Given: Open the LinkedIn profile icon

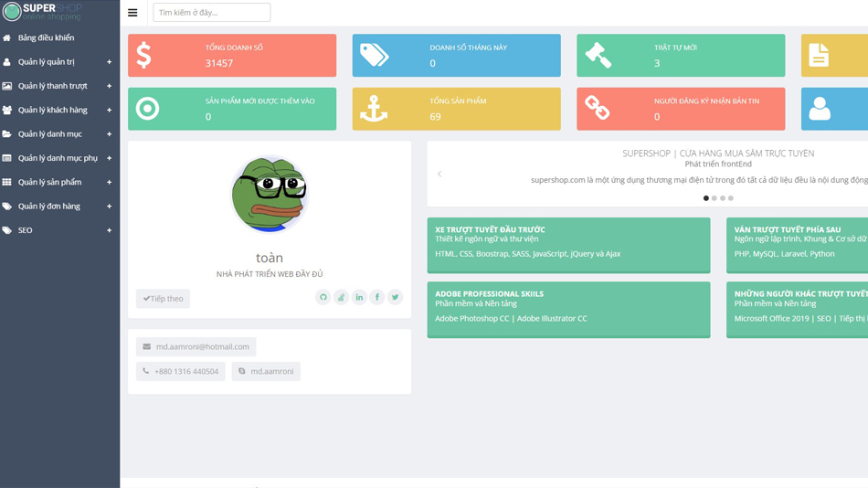Looking at the screenshot, I should (x=359, y=297).
